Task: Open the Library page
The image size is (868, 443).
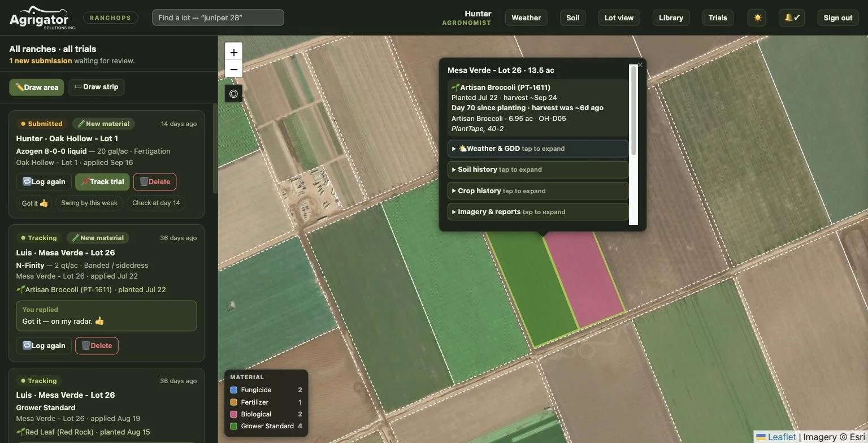Action: (671, 18)
